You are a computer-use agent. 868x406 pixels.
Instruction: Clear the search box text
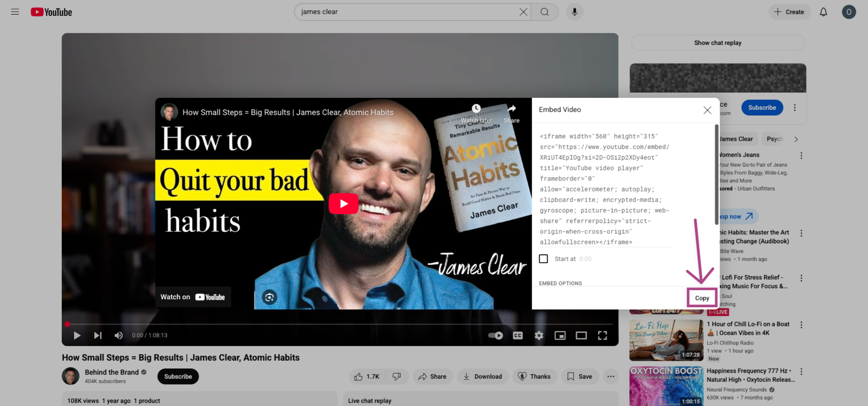tap(523, 12)
